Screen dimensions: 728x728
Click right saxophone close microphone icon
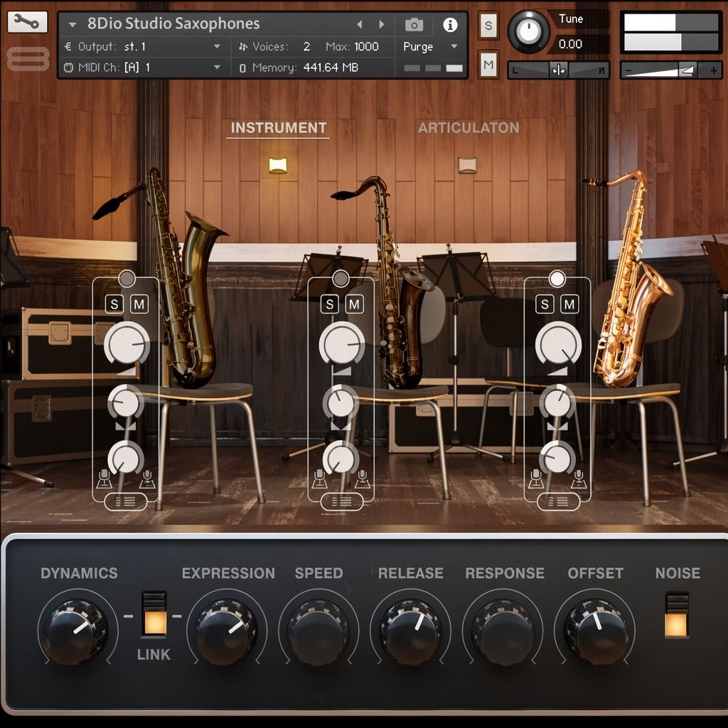tap(536, 478)
